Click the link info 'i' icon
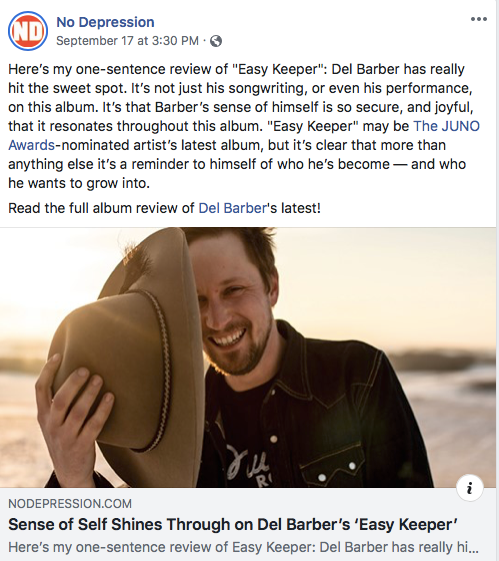Image resolution: width=499 pixels, height=561 pixels. [470, 488]
